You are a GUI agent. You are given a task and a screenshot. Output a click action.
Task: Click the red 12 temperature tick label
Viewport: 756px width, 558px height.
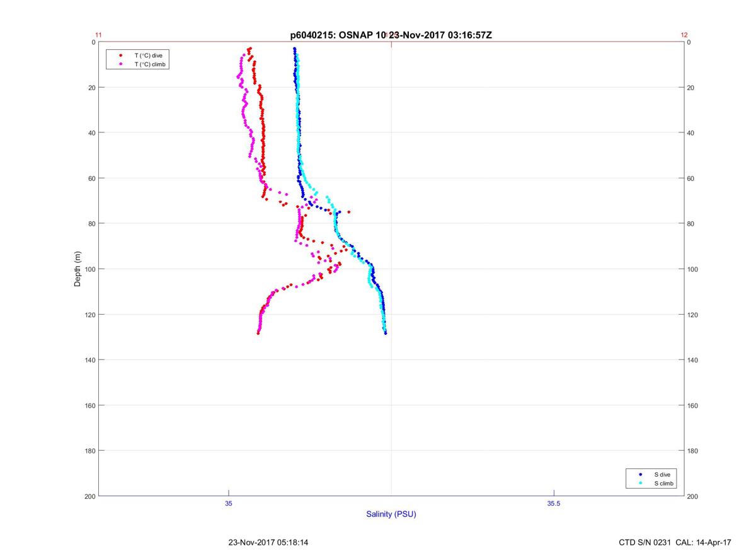(x=684, y=35)
